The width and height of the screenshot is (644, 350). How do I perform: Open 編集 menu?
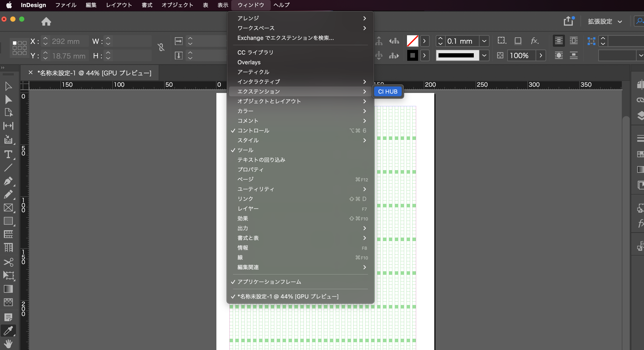[91, 5]
